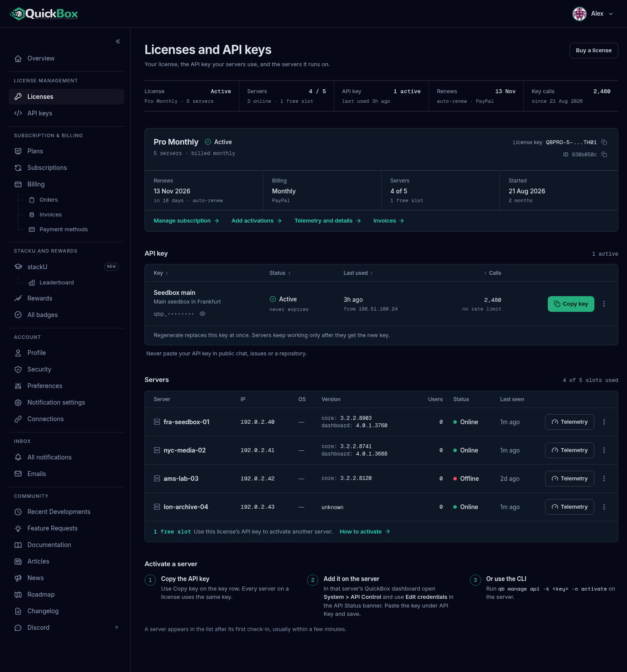The image size is (627, 672).
Task: Click Buy a license button
Action: point(593,51)
